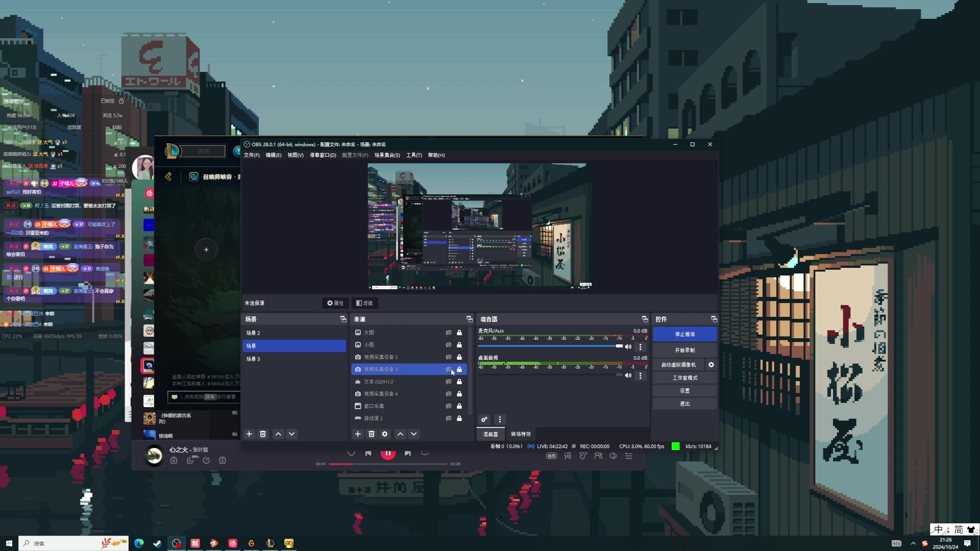The width and height of the screenshot is (980, 551).
Task: Click the 启动虚拟摄像机 button
Action: pos(678,365)
